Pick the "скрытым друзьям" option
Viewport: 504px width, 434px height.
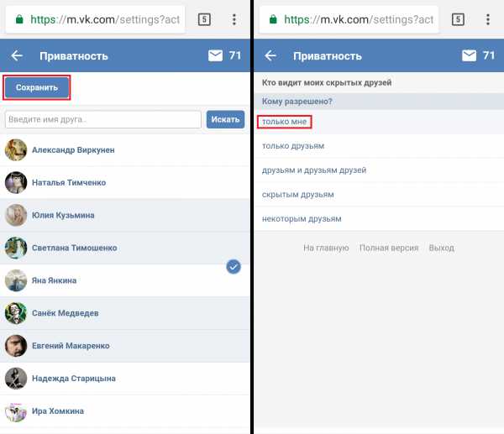298,195
